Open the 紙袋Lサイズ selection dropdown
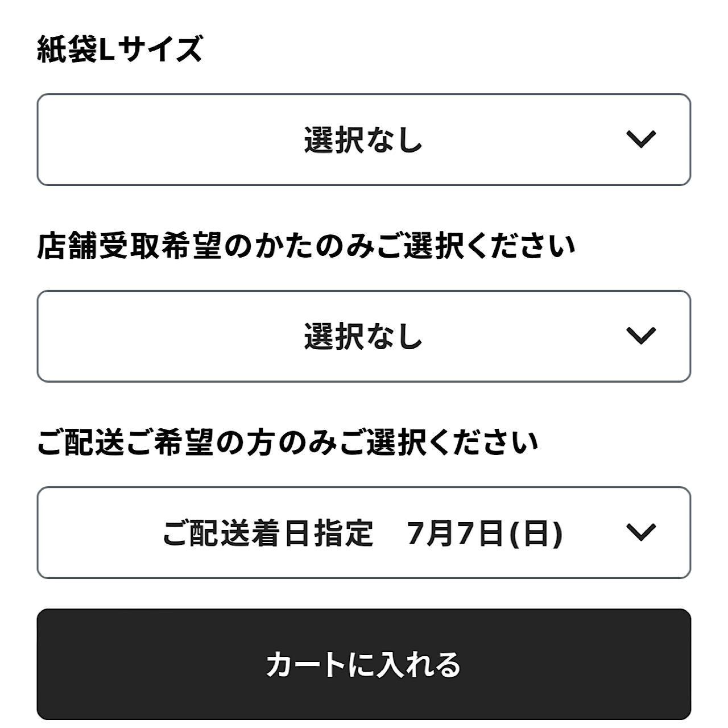Screen dimensions: 728x728 [364, 139]
